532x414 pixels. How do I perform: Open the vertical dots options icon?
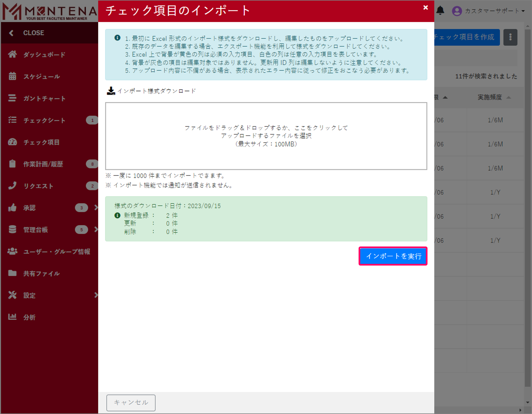[510, 37]
